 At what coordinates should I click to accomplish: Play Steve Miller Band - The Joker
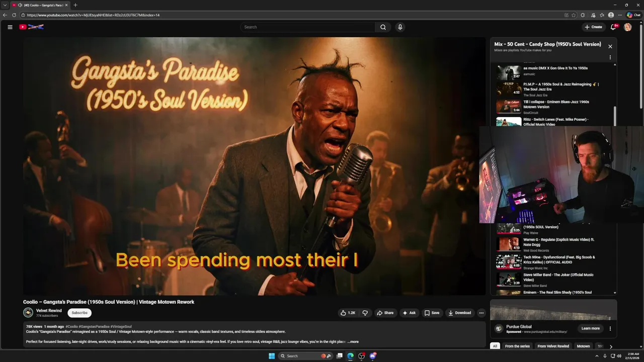555,280
